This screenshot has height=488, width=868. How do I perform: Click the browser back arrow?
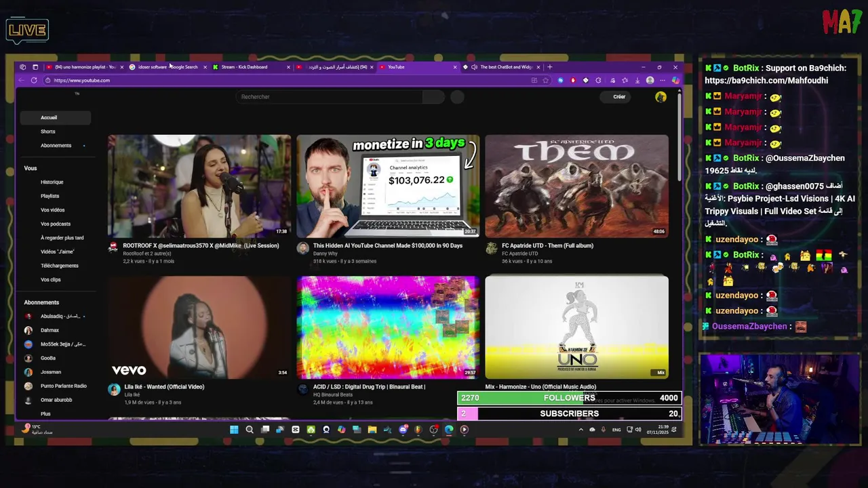click(21, 80)
